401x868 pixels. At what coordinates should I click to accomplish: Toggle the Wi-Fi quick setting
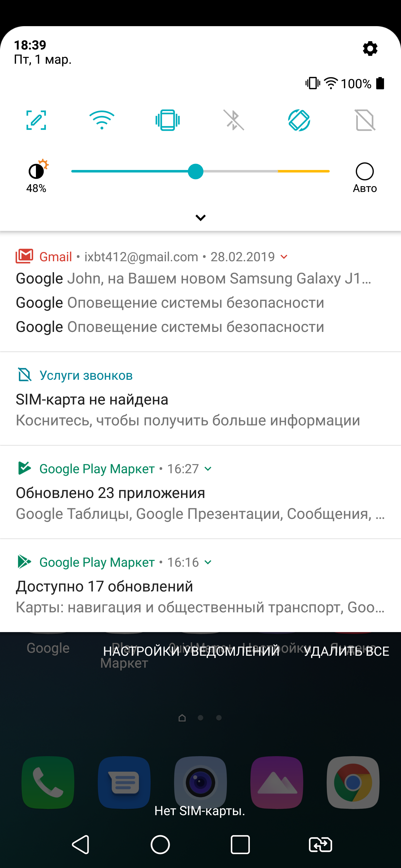point(102,120)
